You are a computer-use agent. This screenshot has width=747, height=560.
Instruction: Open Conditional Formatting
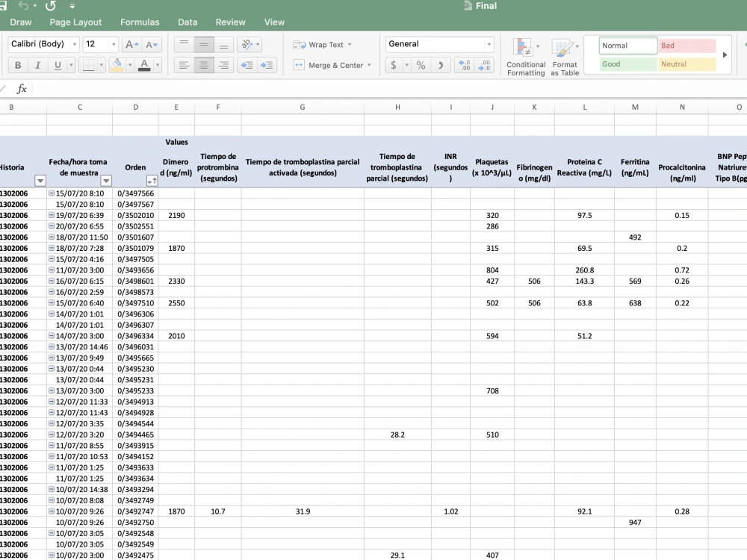(x=525, y=57)
